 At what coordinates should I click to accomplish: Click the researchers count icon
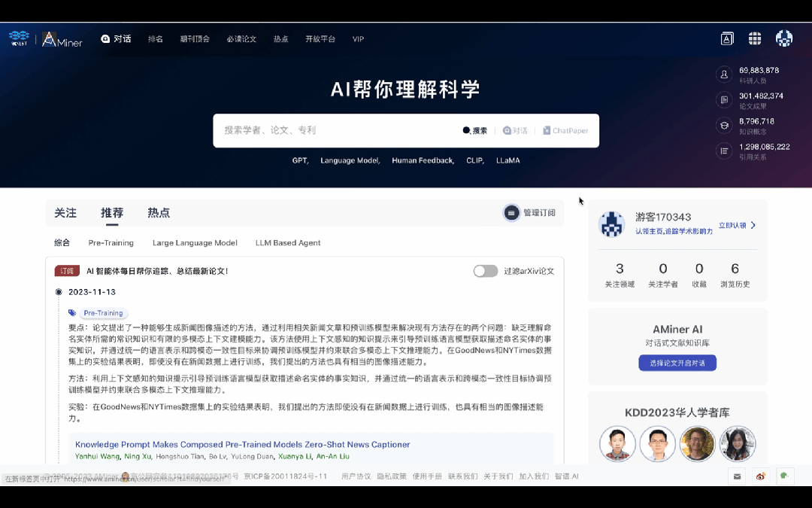(724, 75)
